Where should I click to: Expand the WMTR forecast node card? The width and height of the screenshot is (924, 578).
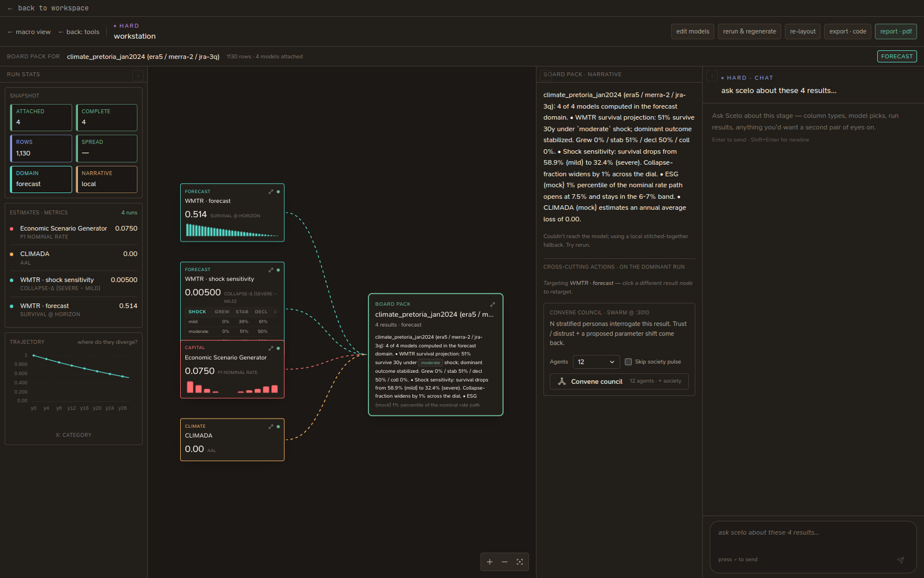[271, 191]
